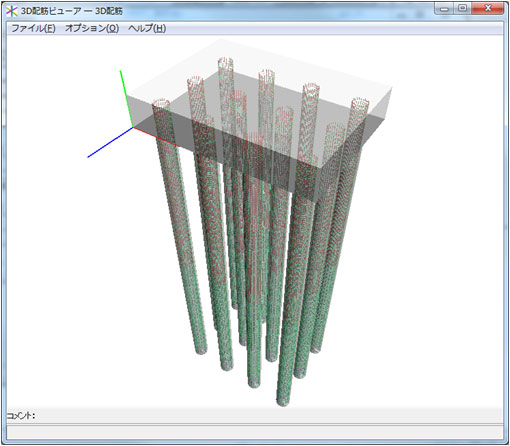
Task: Select the red axis line at the origin
Action: point(155,137)
